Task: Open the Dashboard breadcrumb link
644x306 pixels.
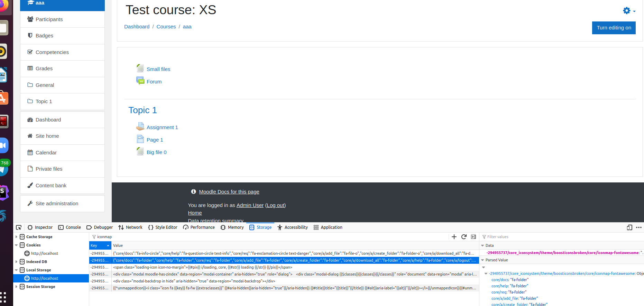Action: point(137,27)
